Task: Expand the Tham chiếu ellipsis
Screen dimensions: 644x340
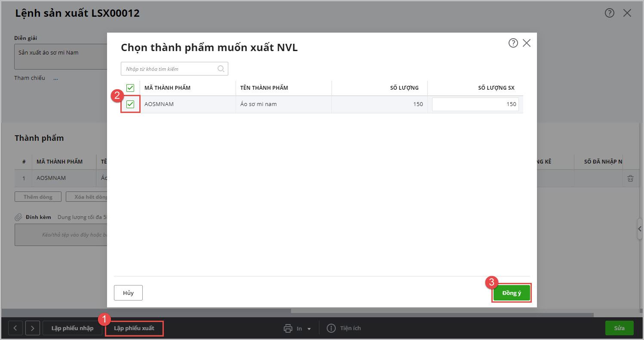Action: (x=55, y=78)
